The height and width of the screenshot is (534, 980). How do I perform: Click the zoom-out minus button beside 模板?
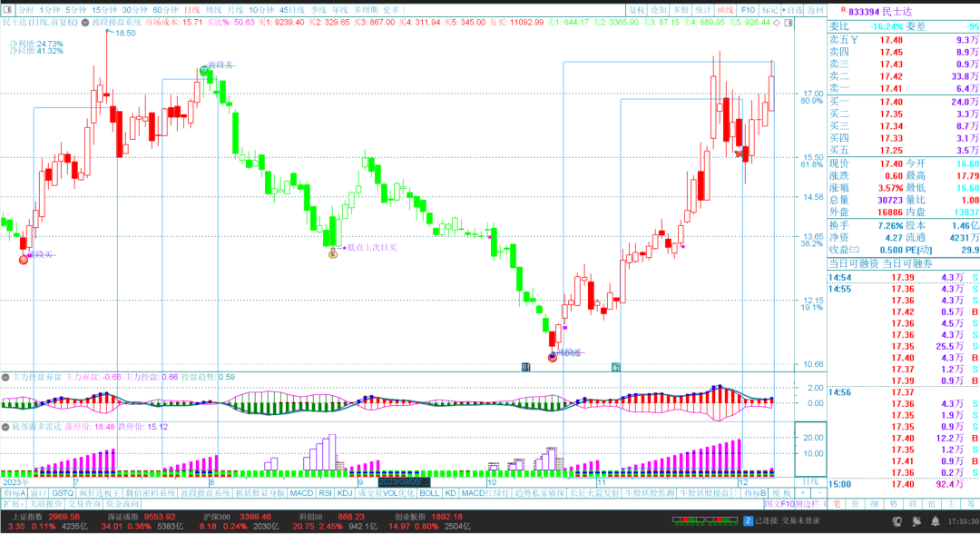[x=819, y=493]
